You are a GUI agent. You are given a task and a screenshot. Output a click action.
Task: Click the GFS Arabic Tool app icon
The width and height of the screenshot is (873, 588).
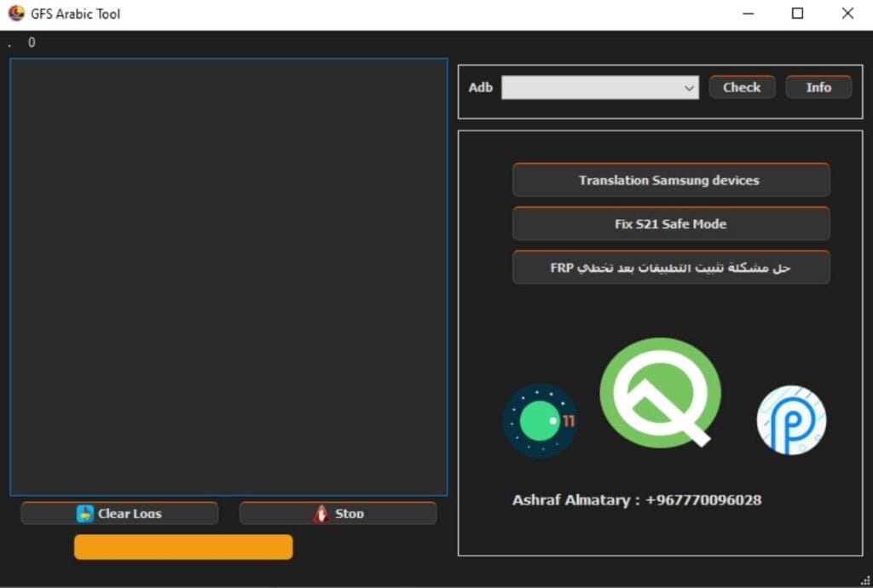pos(17,13)
